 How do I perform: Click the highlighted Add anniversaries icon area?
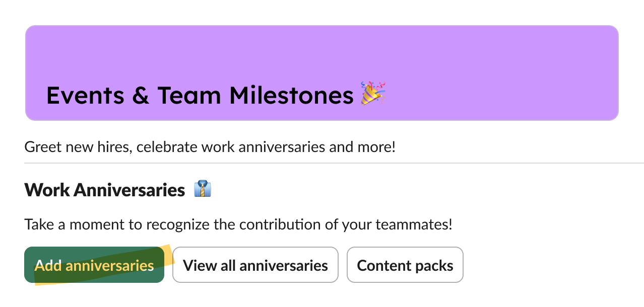[x=94, y=264]
